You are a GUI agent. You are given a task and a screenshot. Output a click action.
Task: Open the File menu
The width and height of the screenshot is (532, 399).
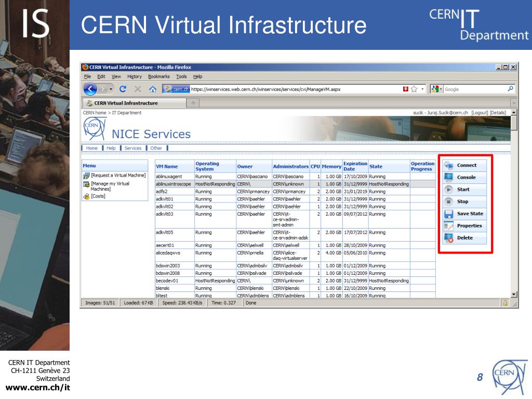tap(87, 77)
